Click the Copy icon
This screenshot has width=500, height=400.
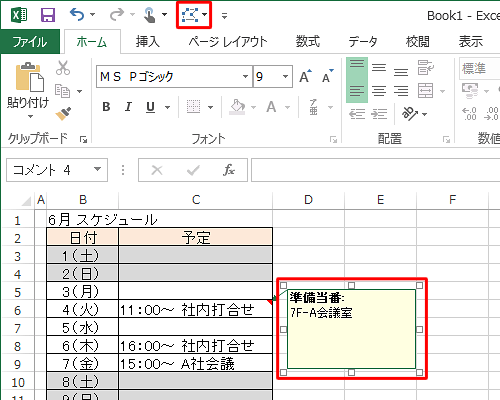coord(62,91)
